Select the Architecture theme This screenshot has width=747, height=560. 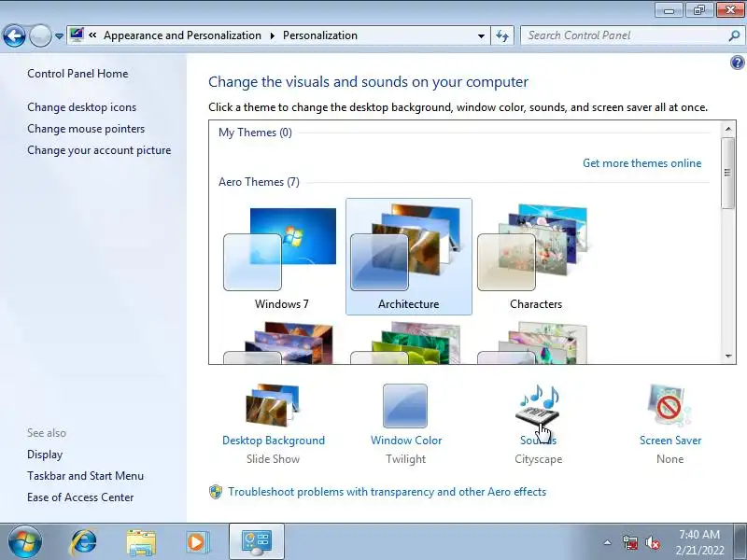[x=409, y=258]
